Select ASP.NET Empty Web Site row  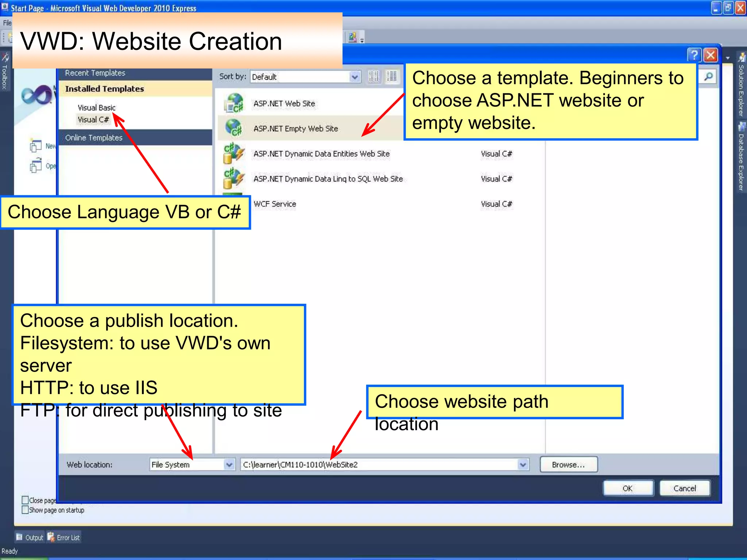coord(310,128)
